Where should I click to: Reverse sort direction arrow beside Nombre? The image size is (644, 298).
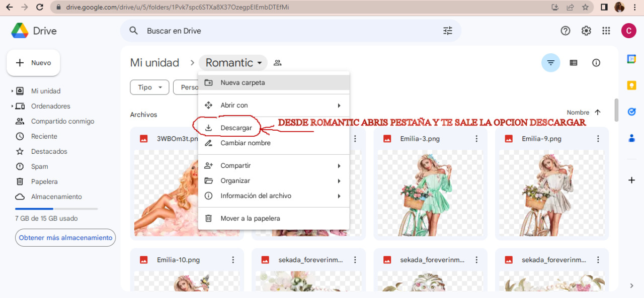tap(598, 113)
